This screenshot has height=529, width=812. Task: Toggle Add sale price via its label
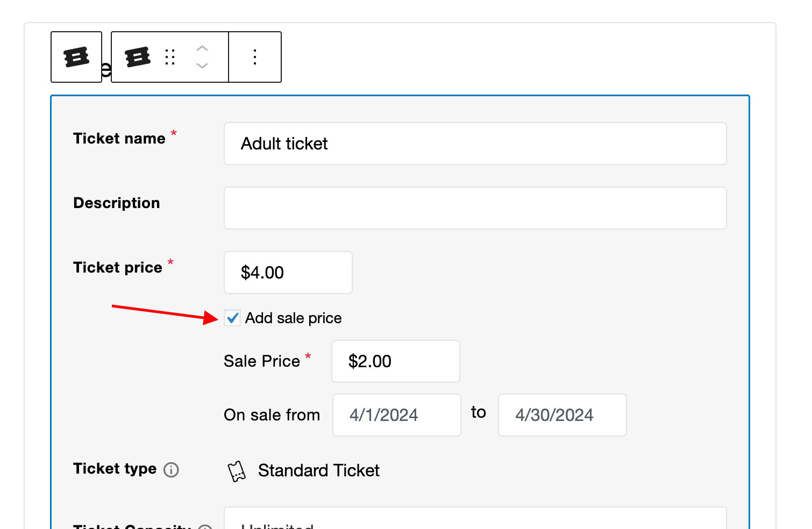pos(294,318)
